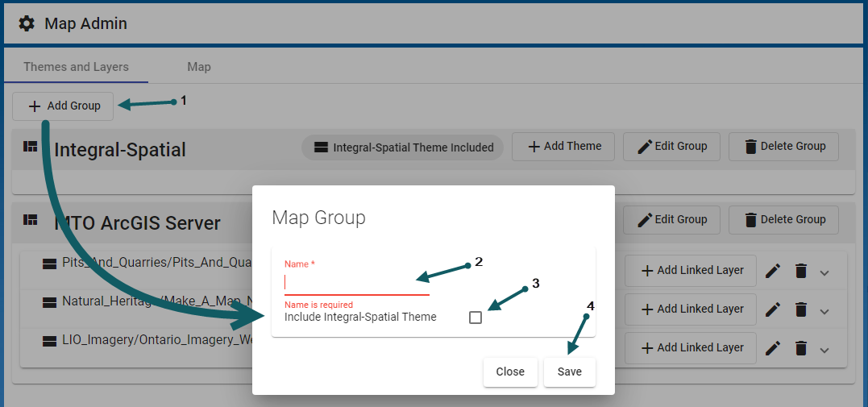Expand the Pits_And_Quarries layer chevron
868x407 pixels.
824,272
